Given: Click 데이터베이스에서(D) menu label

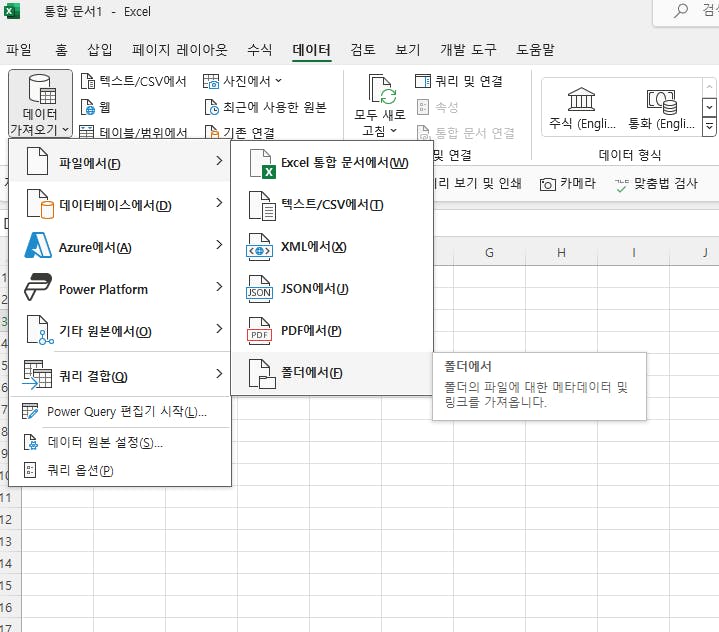Looking at the screenshot, I should click(x=115, y=205).
